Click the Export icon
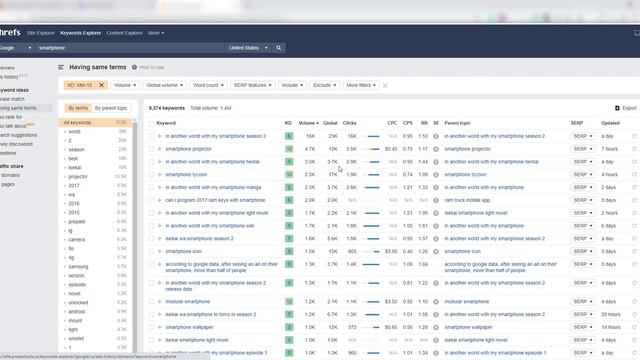Viewport: 640px width, 360px height. point(617,108)
